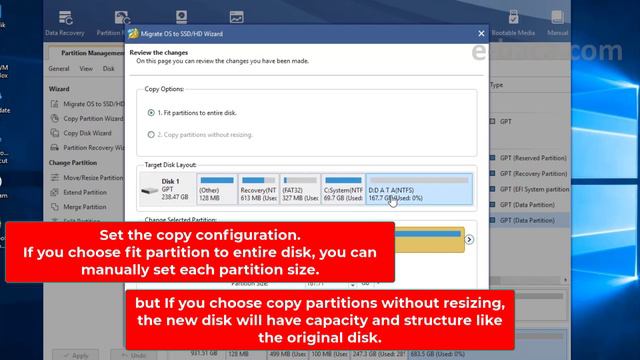Click the space analyzer toolbar icon
640x360 pixels.
point(236,18)
